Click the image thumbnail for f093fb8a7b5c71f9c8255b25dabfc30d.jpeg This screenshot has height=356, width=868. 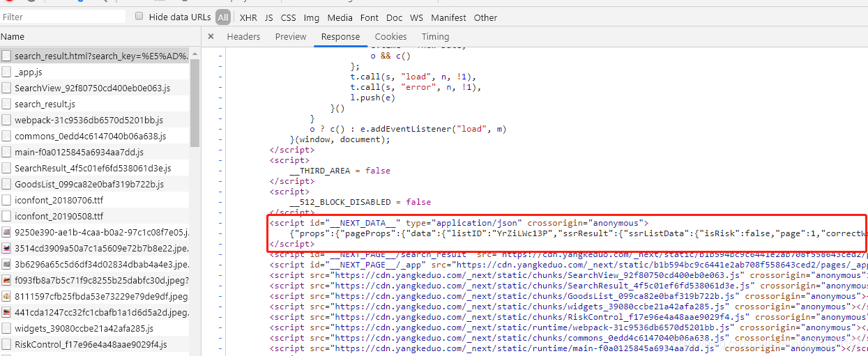6,280
